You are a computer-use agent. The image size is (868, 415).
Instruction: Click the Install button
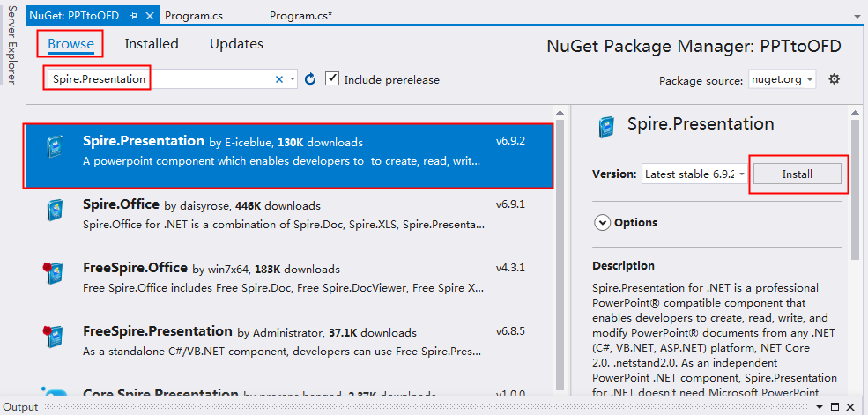coord(798,174)
